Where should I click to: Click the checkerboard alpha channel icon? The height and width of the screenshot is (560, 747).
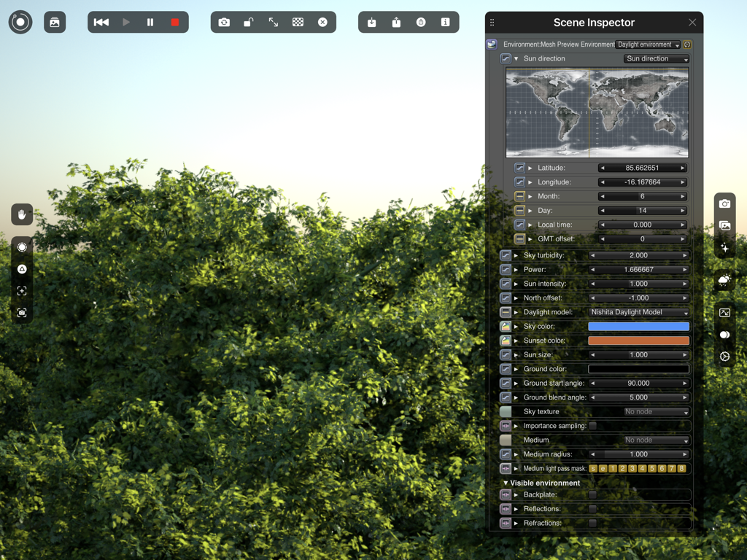point(298,23)
